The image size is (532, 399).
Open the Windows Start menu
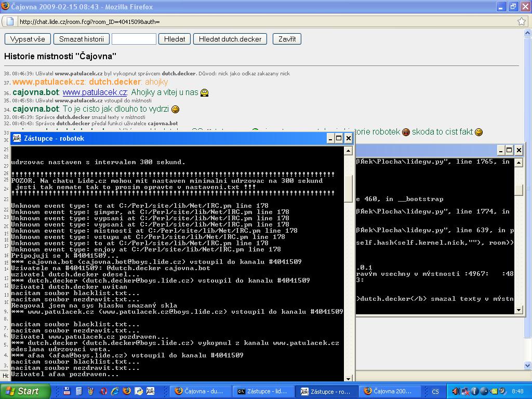[x=25, y=391]
